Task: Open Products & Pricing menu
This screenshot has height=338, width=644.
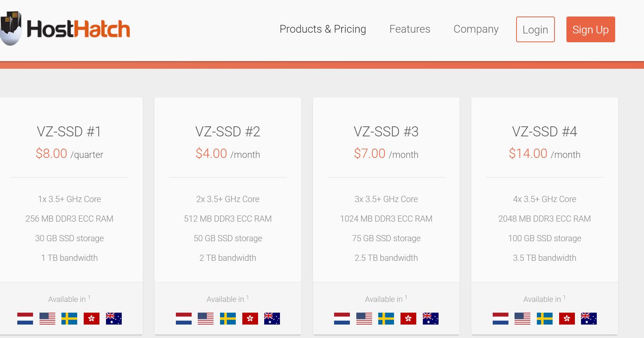Action: [323, 29]
